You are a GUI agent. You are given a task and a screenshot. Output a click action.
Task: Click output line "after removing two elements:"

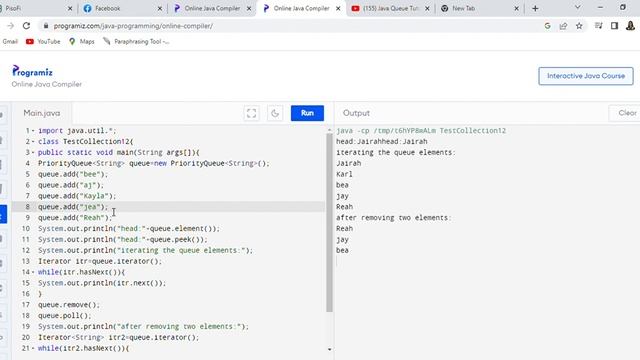pyautogui.click(x=394, y=218)
